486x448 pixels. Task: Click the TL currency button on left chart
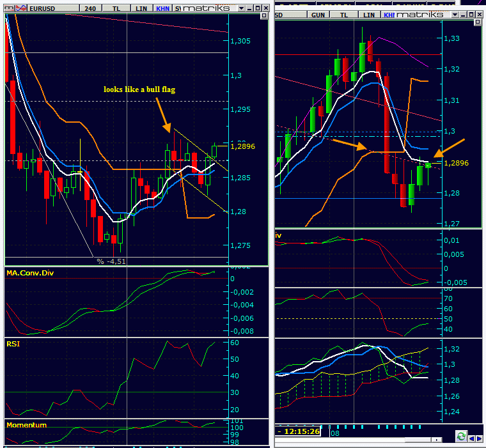point(116,8)
